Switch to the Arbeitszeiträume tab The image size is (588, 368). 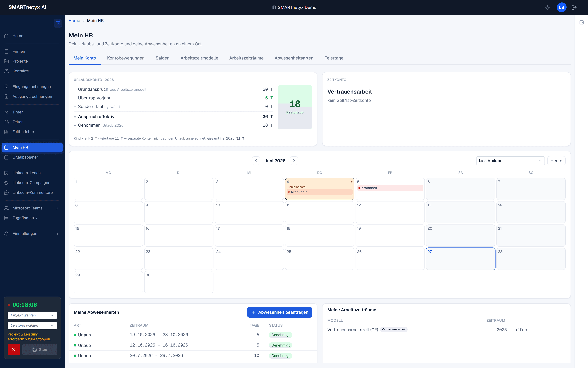(246, 58)
